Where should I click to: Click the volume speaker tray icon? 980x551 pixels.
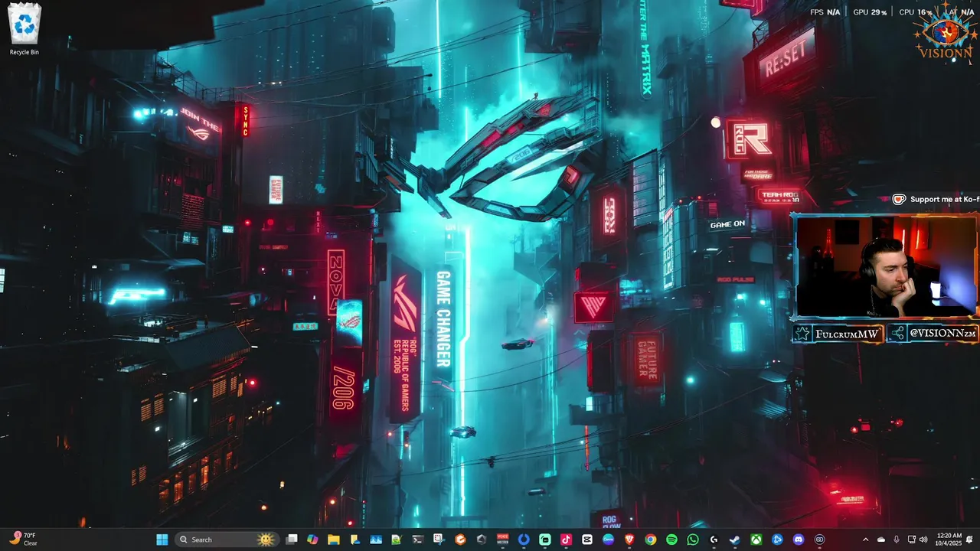(924, 540)
